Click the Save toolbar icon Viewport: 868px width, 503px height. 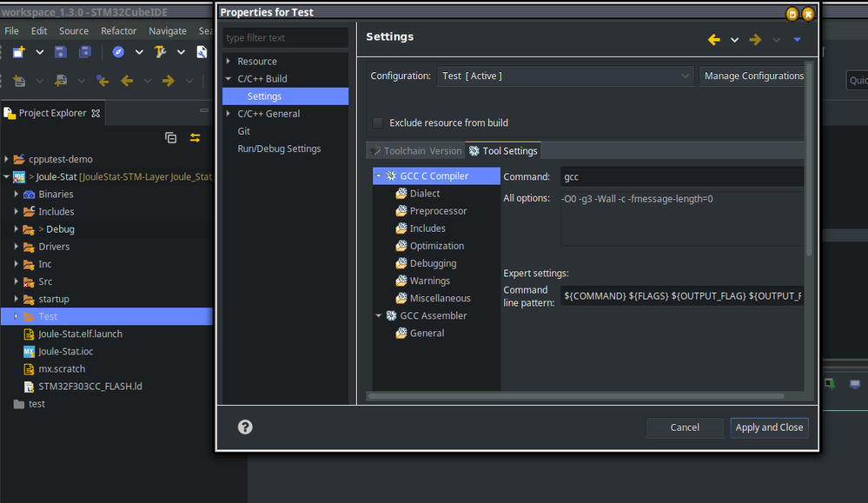point(60,52)
